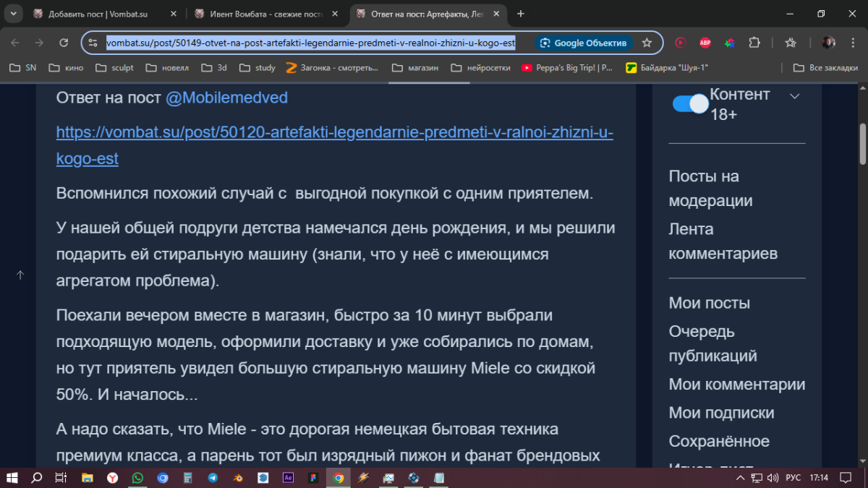Viewport: 868px width, 488px height.
Task: Open the tab search dropdown arrow
Action: click(x=13, y=14)
